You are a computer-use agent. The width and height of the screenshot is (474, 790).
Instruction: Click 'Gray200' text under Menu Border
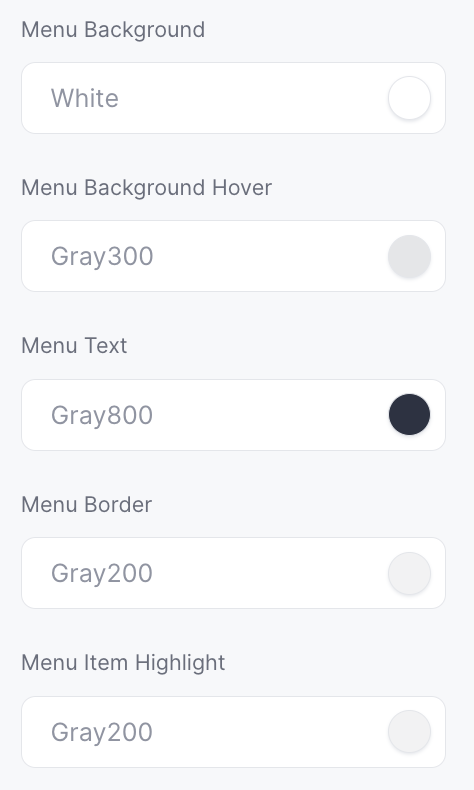[x=102, y=573]
